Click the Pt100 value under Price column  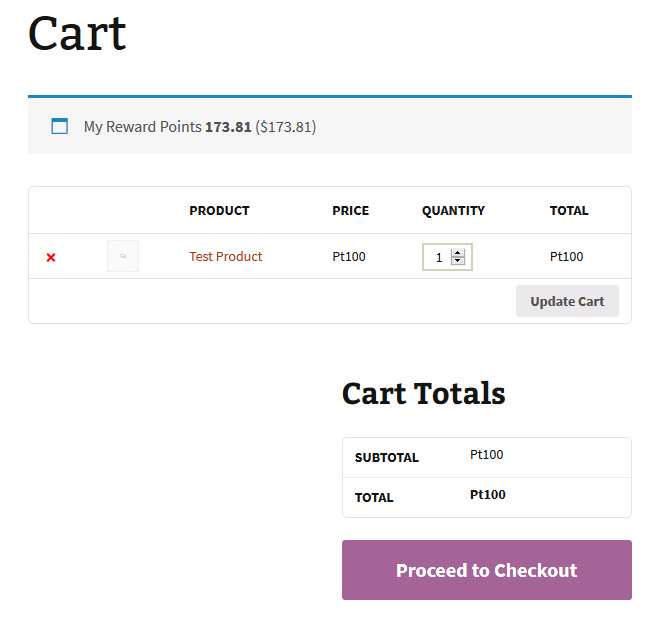349,256
